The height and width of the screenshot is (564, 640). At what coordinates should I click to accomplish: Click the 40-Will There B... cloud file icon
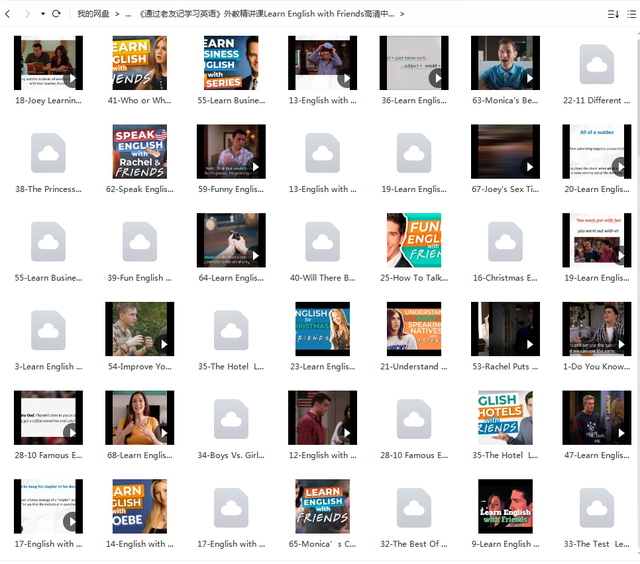coord(322,242)
